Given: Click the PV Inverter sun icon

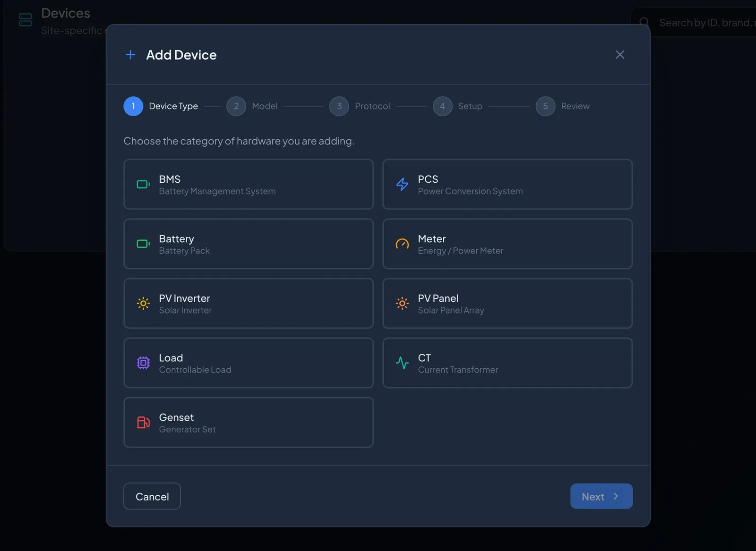Looking at the screenshot, I should pyautogui.click(x=143, y=303).
